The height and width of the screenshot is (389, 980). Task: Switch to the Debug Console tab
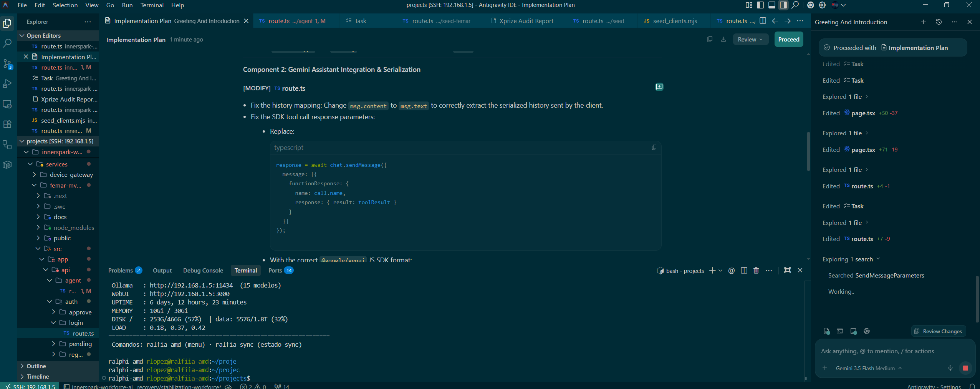[x=203, y=270]
